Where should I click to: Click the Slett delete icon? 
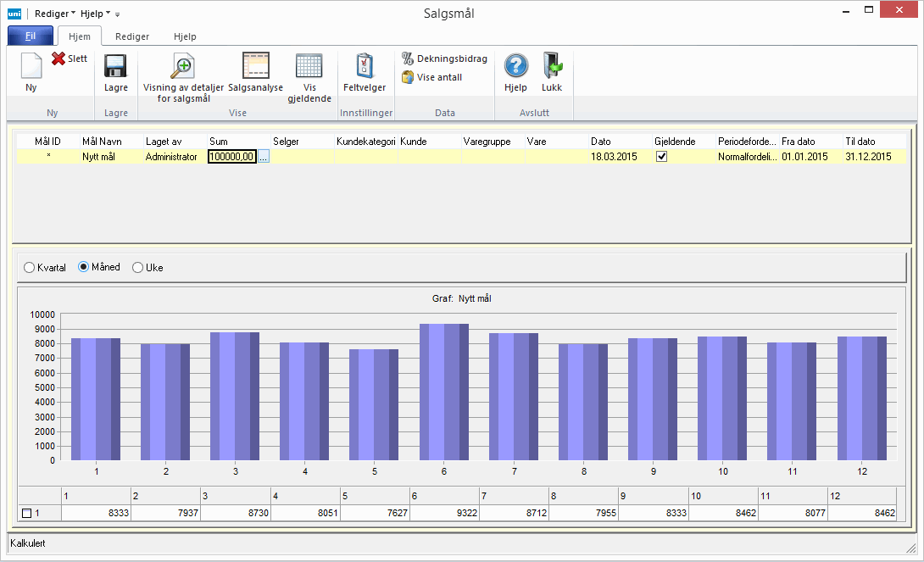(58, 58)
